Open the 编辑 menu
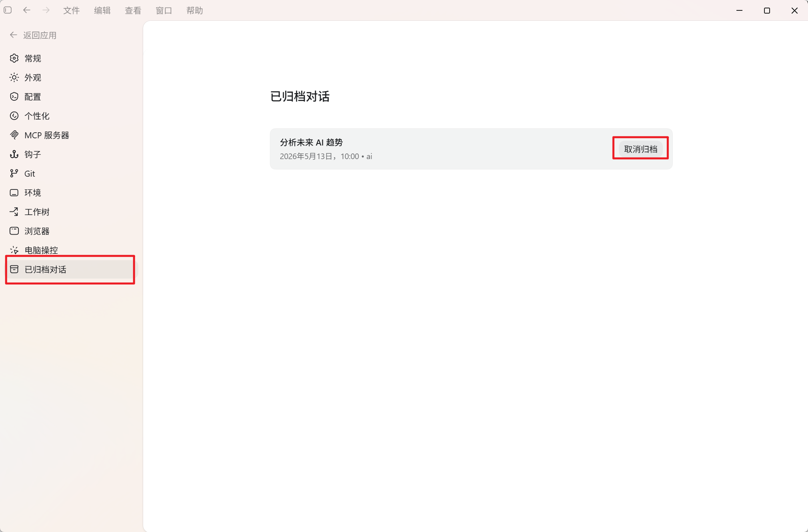Image resolution: width=808 pixels, height=532 pixels. 102,10
